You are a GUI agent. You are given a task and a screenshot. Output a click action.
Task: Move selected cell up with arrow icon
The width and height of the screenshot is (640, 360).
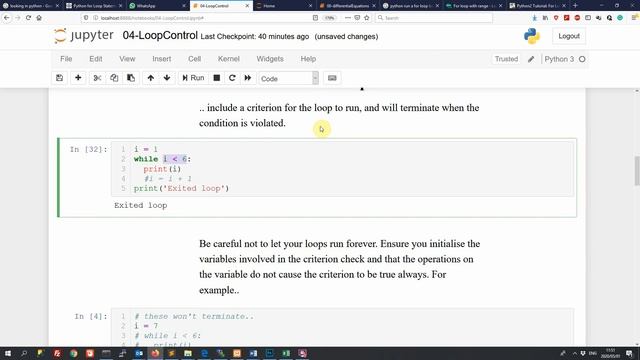(151, 78)
